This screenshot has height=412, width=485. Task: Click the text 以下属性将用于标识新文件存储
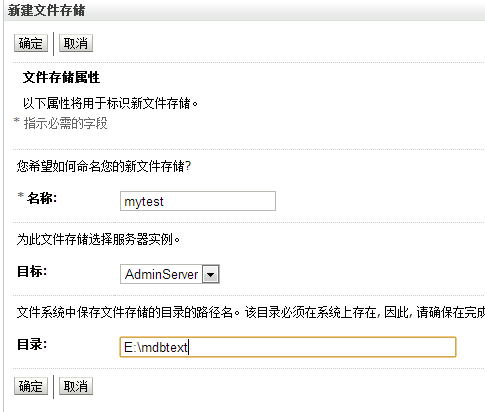pyautogui.click(x=110, y=103)
